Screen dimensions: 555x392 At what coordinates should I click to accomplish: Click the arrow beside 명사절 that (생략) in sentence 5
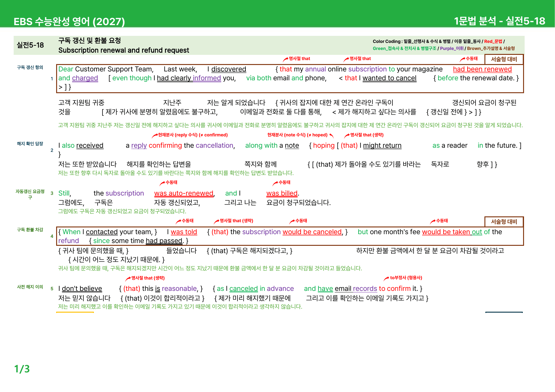pos(128,278)
